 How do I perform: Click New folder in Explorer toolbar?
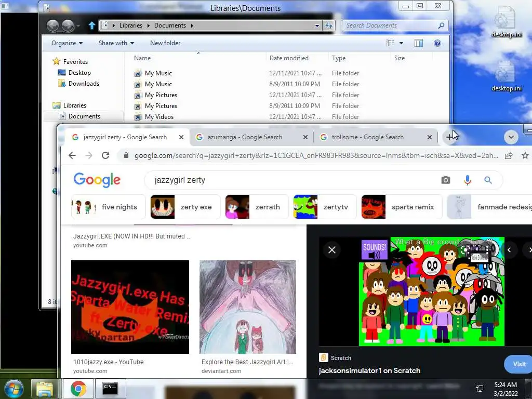click(x=165, y=43)
